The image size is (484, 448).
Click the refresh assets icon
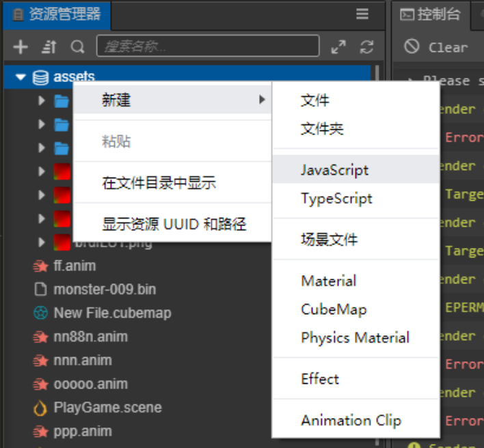367,46
